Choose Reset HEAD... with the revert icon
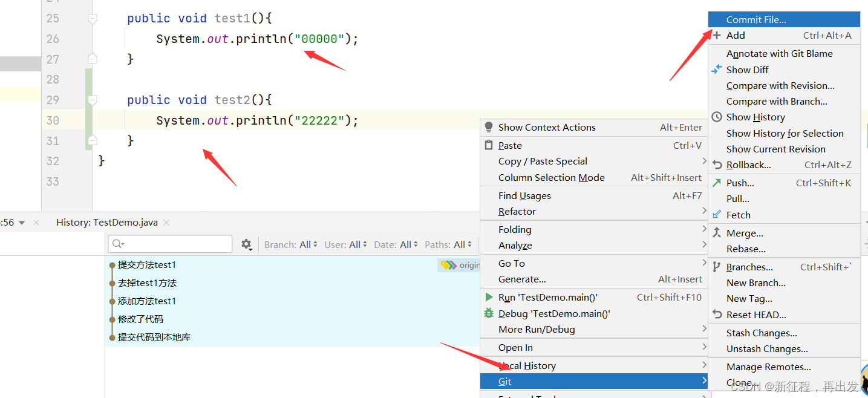 pos(784,315)
